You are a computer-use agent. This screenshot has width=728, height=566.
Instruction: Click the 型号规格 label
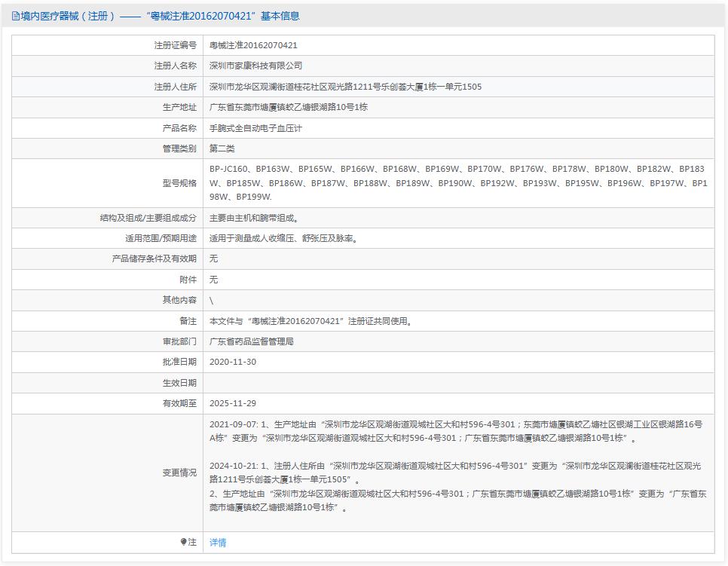tap(179, 183)
